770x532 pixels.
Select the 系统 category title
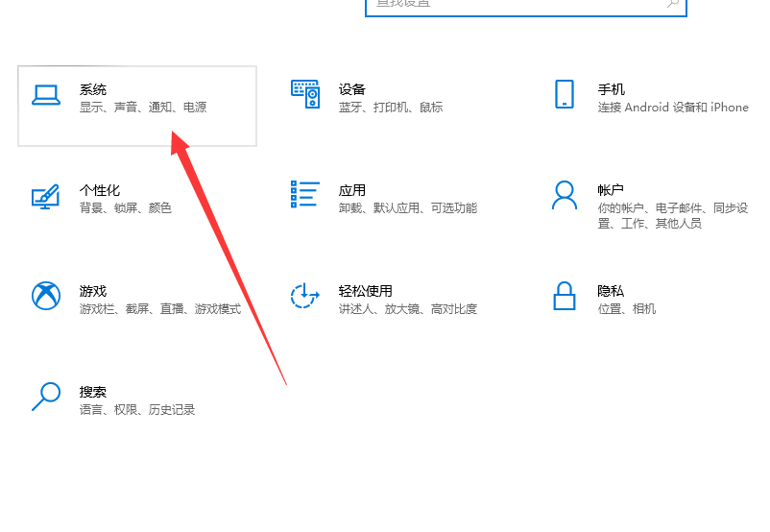tap(93, 89)
